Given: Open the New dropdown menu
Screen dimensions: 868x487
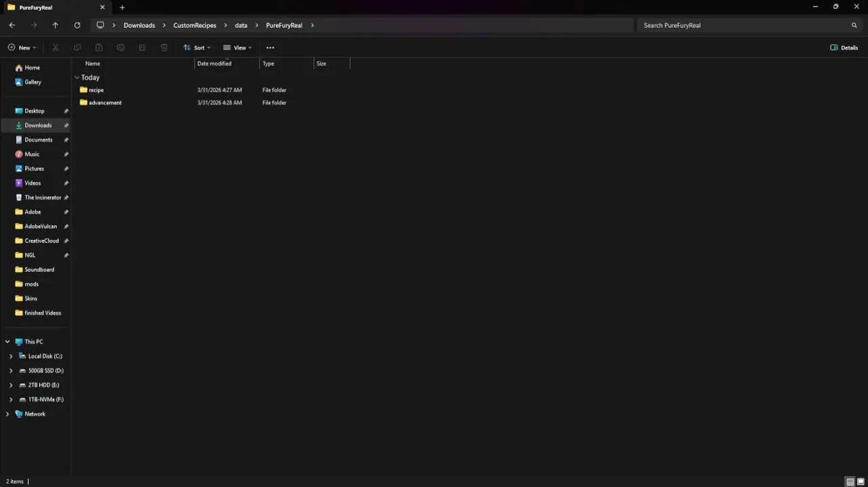Looking at the screenshot, I should pyautogui.click(x=22, y=47).
